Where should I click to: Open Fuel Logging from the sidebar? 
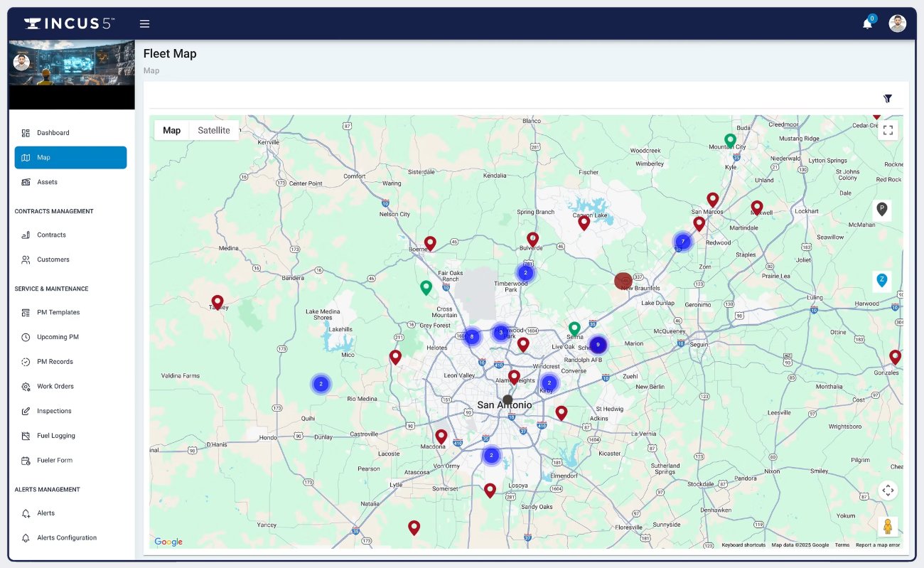click(x=54, y=435)
